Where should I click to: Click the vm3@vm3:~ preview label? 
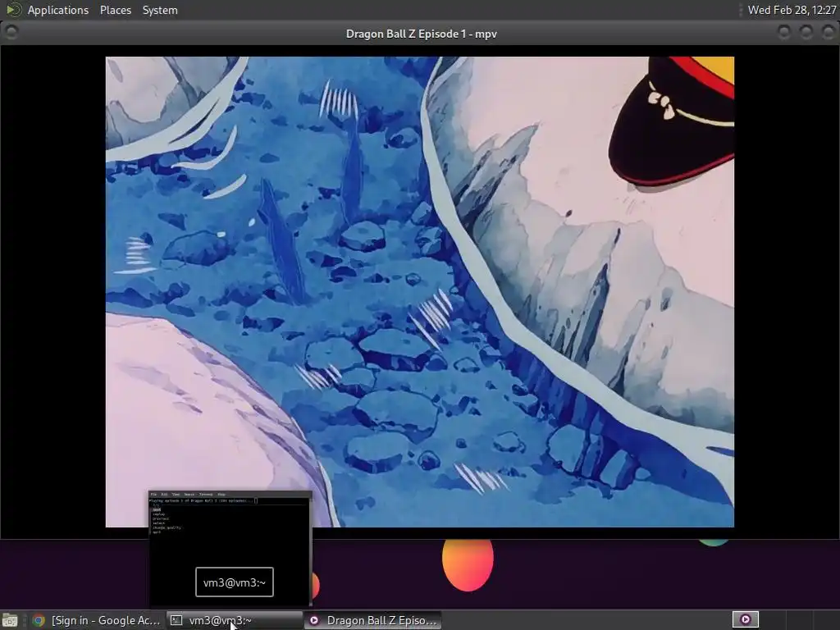[x=235, y=582]
